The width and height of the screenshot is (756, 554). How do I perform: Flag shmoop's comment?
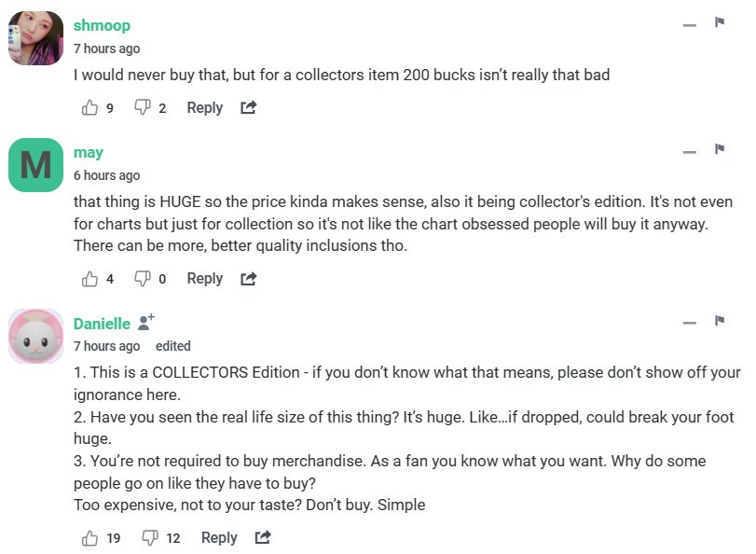(720, 22)
